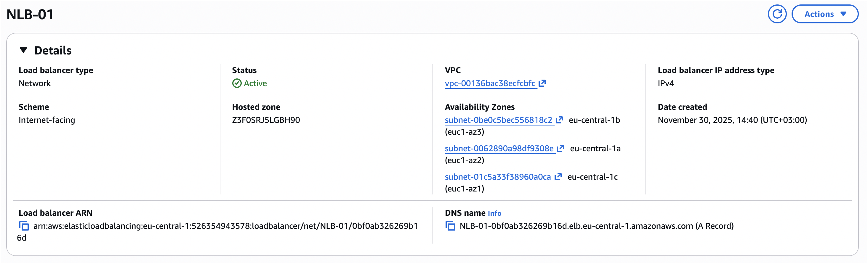Copy the Load balancer ARN
Viewport: 868px width, 264px height.
click(24, 226)
